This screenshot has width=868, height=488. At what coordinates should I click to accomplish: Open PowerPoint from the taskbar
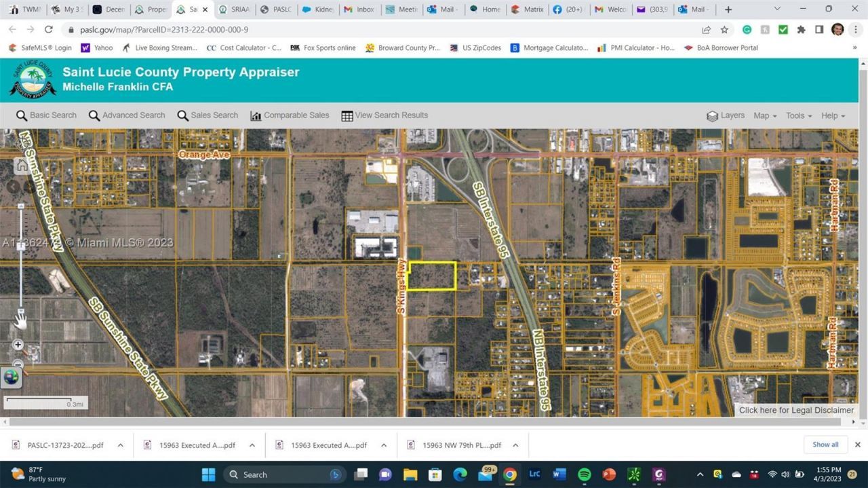pyautogui.click(x=608, y=474)
